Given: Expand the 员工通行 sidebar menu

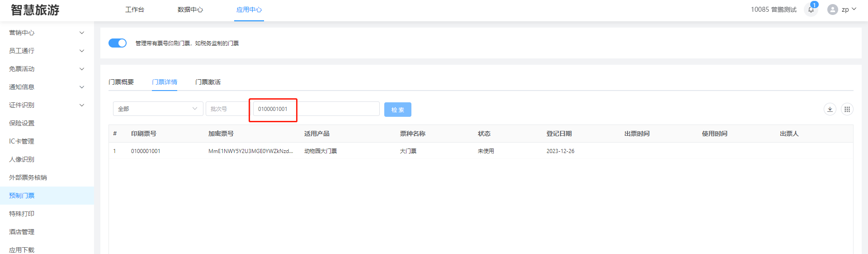Looking at the screenshot, I should (47, 51).
